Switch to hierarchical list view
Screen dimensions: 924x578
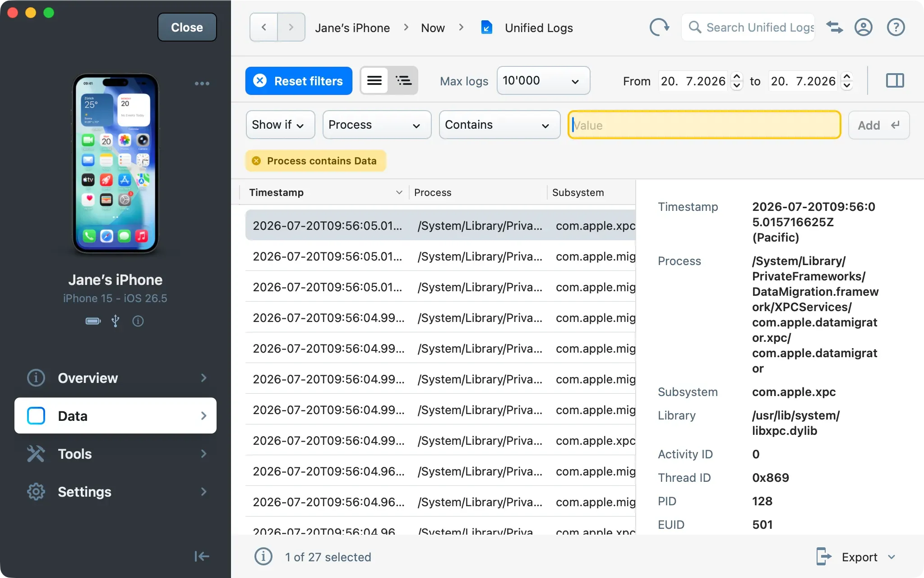point(403,81)
